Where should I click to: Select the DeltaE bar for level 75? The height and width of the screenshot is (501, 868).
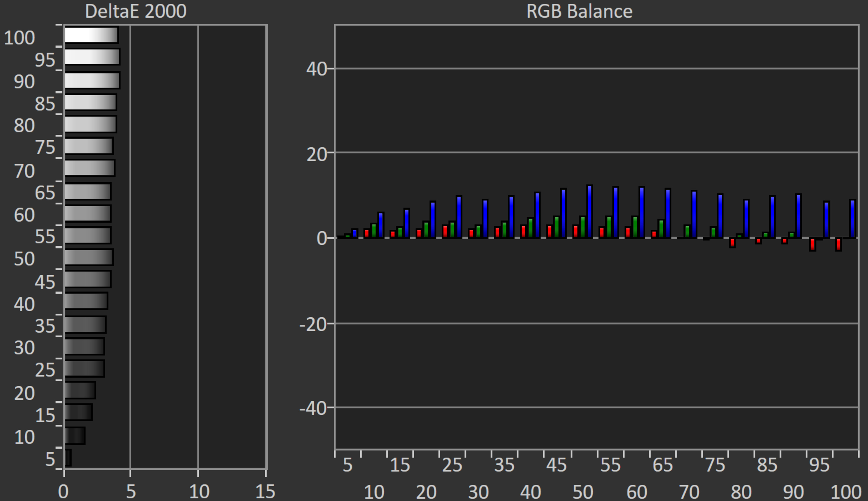click(89, 146)
